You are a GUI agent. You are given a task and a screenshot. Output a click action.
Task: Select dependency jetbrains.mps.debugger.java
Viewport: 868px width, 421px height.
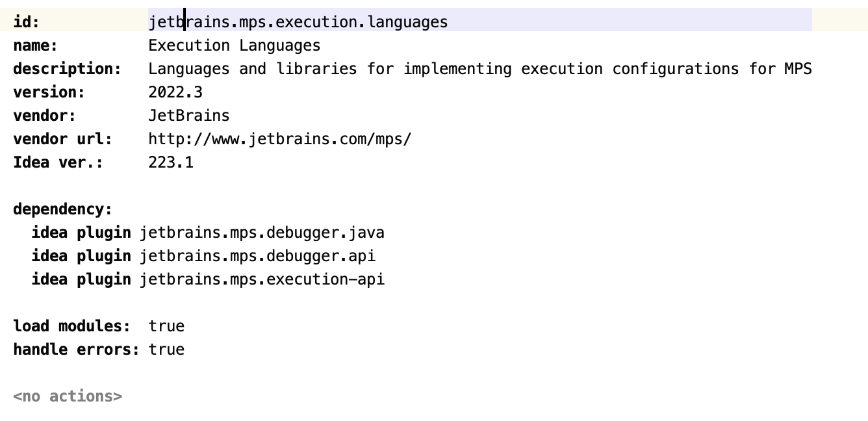[x=262, y=233]
